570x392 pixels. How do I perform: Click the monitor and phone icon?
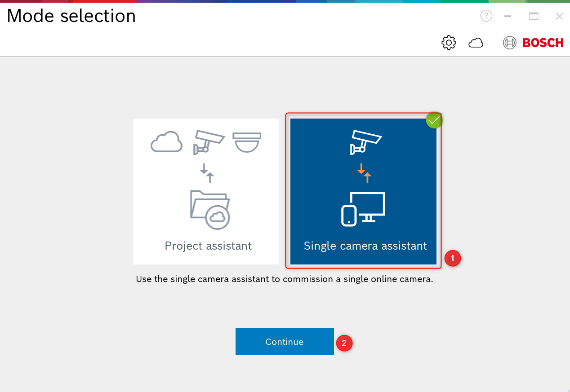(x=363, y=209)
